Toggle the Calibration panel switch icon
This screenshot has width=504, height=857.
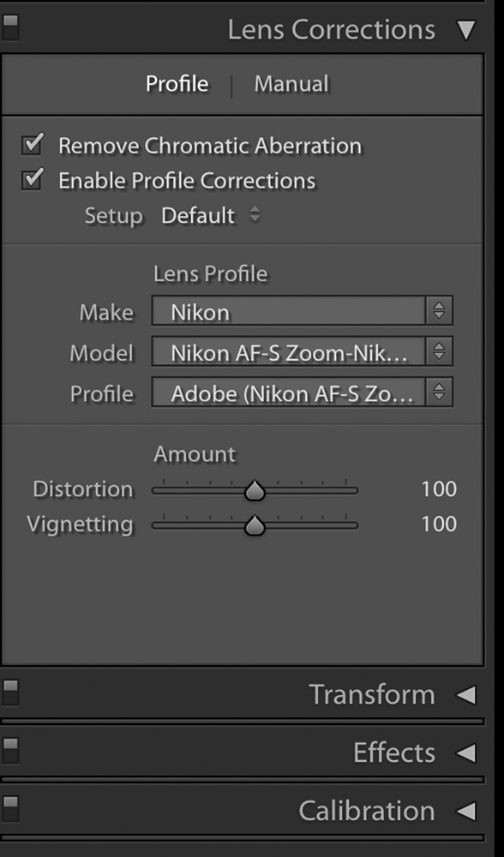coord(9,810)
